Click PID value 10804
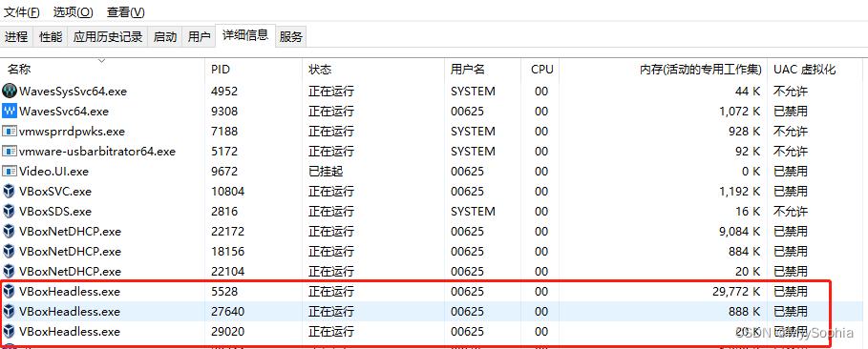 227,192
